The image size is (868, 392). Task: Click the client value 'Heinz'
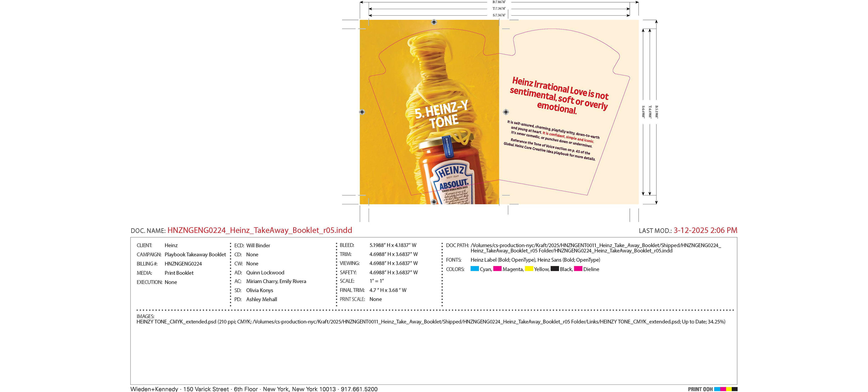point(171,246)
